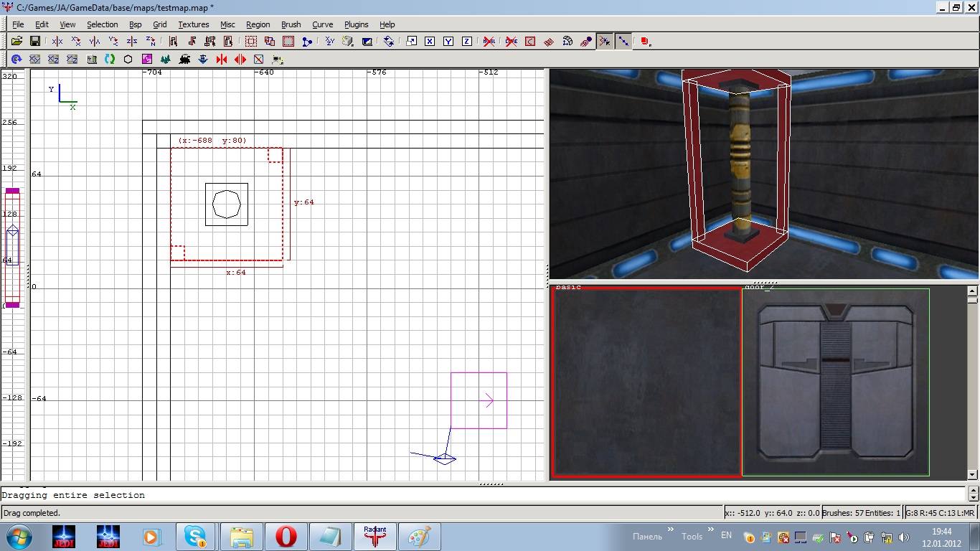Toggle free rotation tool icon

[x=389, y=42]
